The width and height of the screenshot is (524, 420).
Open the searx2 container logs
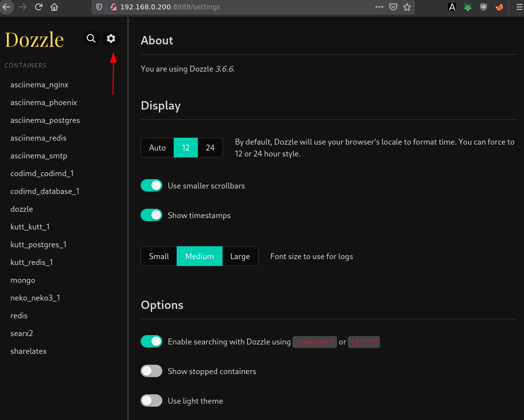pos(22,334)
